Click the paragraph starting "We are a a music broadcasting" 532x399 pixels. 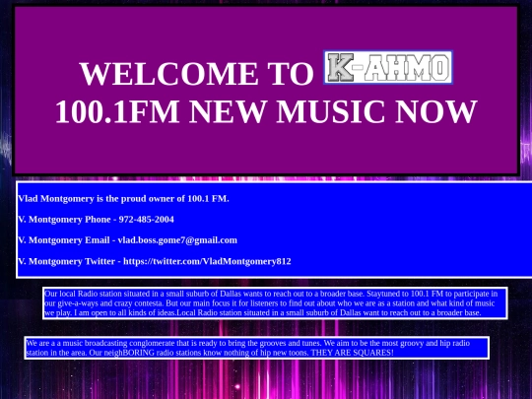click(257, 348)
